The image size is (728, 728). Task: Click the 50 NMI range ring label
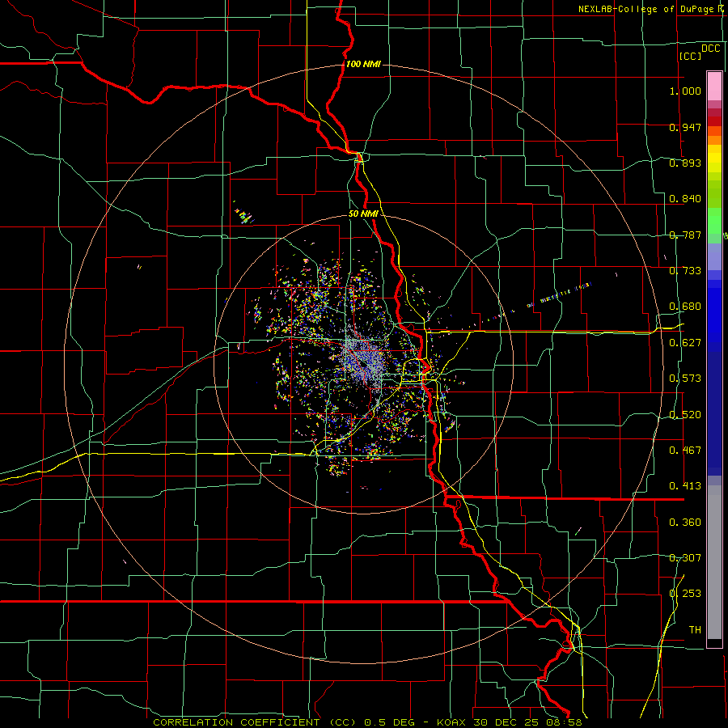363,214
